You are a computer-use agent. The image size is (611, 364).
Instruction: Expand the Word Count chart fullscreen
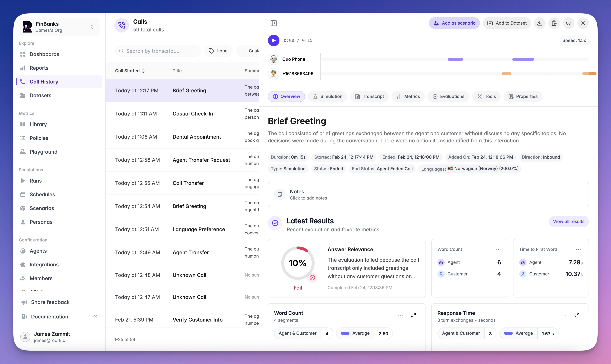coord(414,315)
